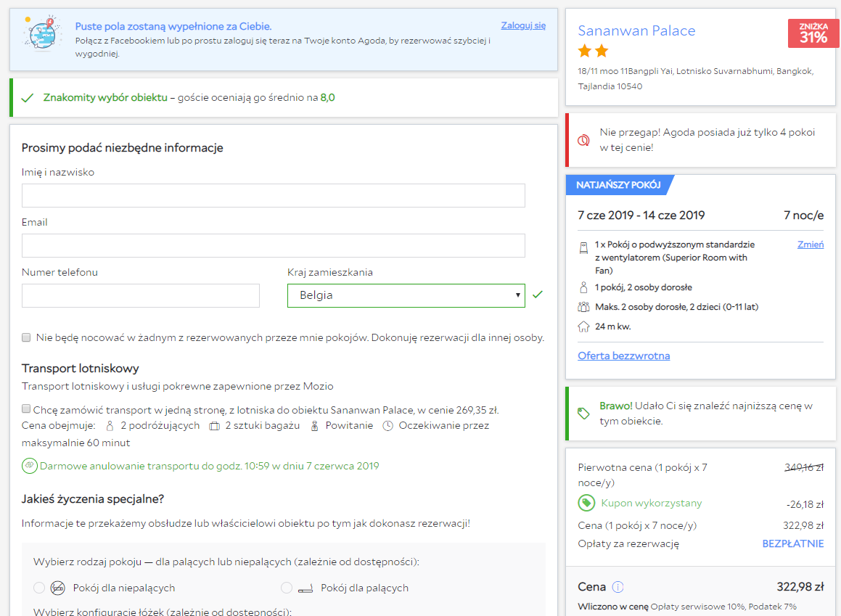
Task: Click the red clock urgency icon
Action: [583, 141]
